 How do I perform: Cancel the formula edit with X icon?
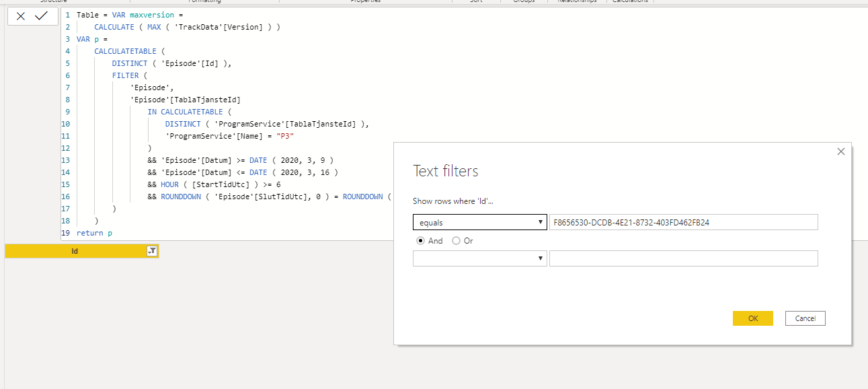[21, 16]
